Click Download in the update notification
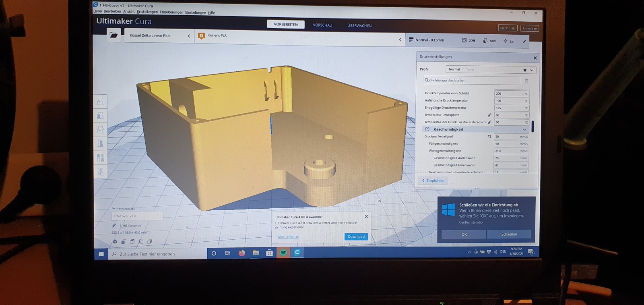Viewport: 644px width, 305px height. click(x=356, y=237)
